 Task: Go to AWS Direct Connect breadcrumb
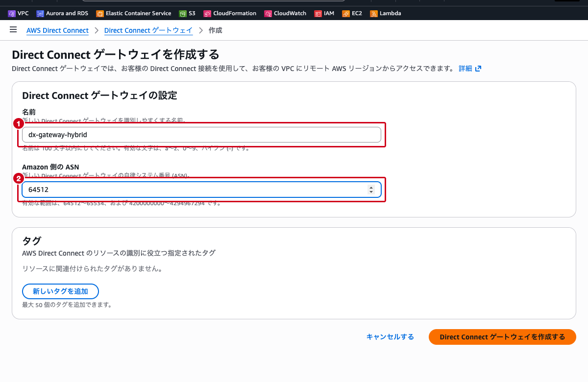coord(57,30)
